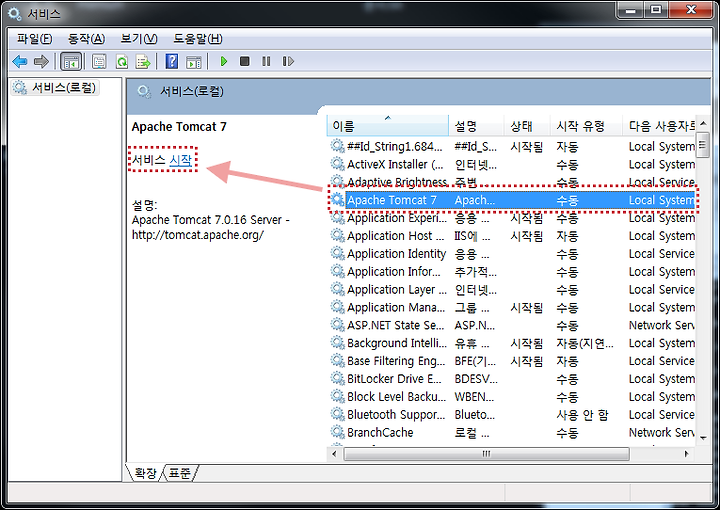Select the BranchCache service row
720x510 pixels.
[512, 433]
